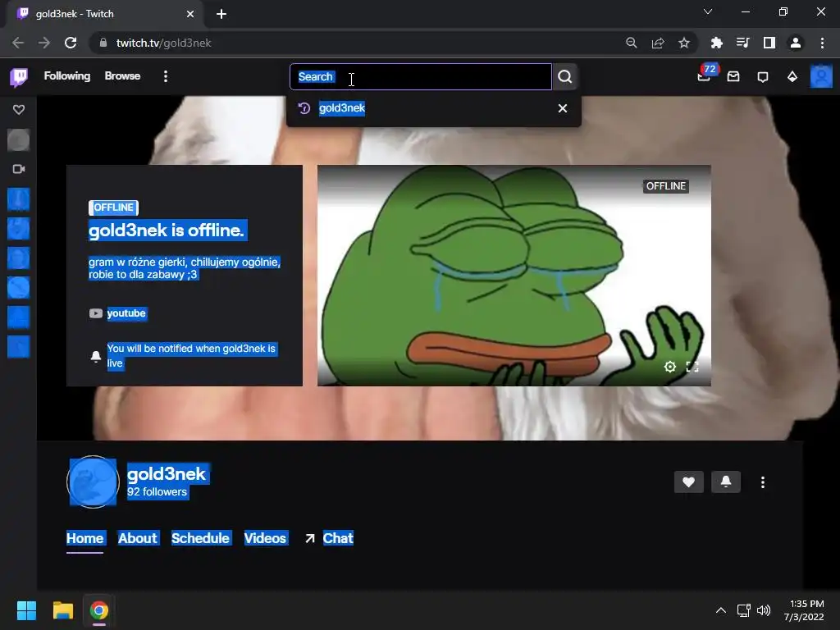Click the 92 followers text
Image resolution: width=840 pixels, height=630 pixels.
tap(157, 492)
